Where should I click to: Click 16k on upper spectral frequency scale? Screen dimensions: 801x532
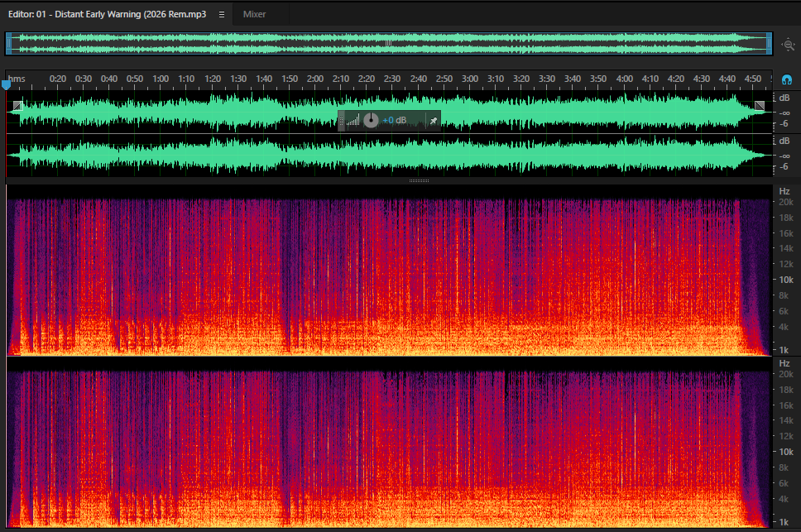(786, 233)
